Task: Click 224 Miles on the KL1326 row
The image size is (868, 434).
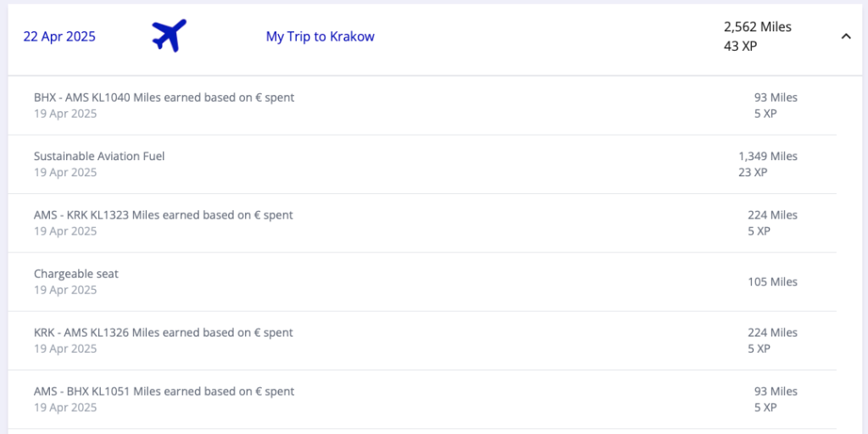Action: (772, 332)
